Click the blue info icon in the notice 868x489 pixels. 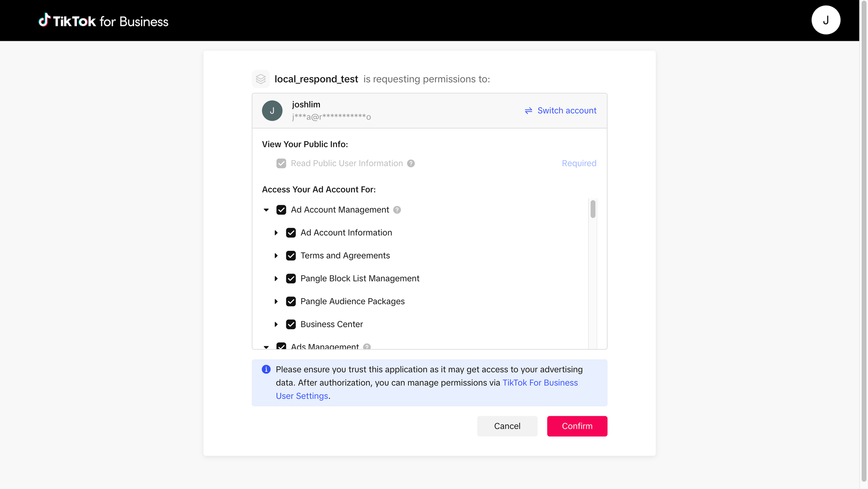click(266, 369)
